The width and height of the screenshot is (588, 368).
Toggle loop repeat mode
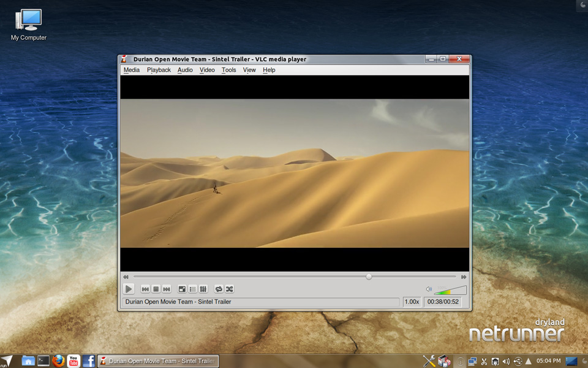pos(219,289)
